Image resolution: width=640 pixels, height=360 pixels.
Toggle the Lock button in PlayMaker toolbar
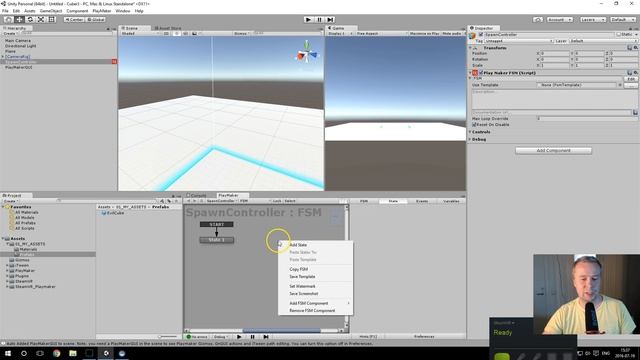[x=277, y=201]
